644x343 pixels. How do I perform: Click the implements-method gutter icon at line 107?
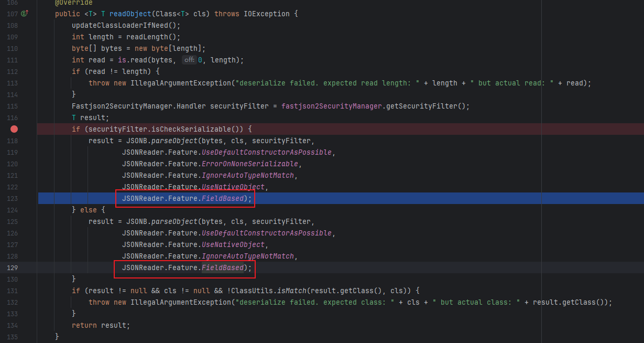(24, 14)
